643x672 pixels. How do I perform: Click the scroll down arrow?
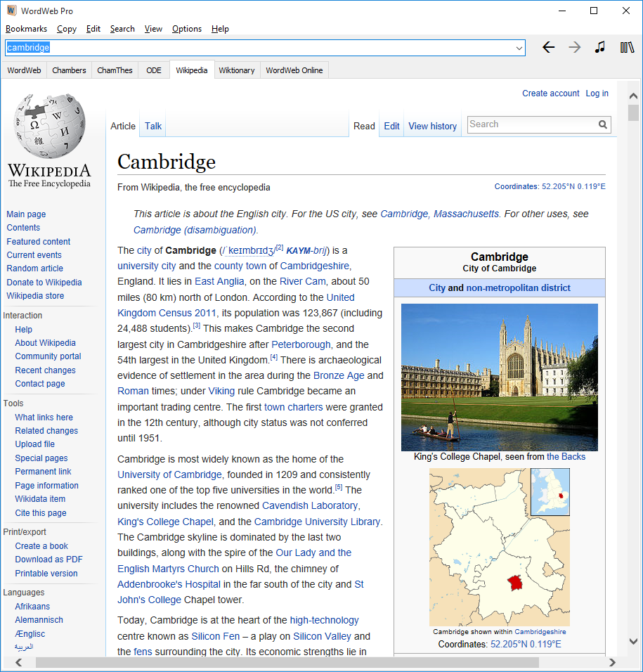tap(634, 641)
